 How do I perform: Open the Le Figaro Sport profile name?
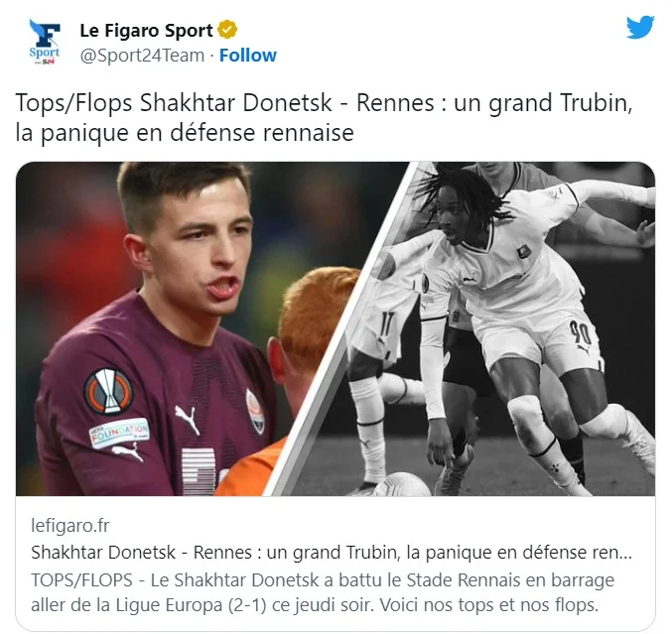tap(146, 31)
